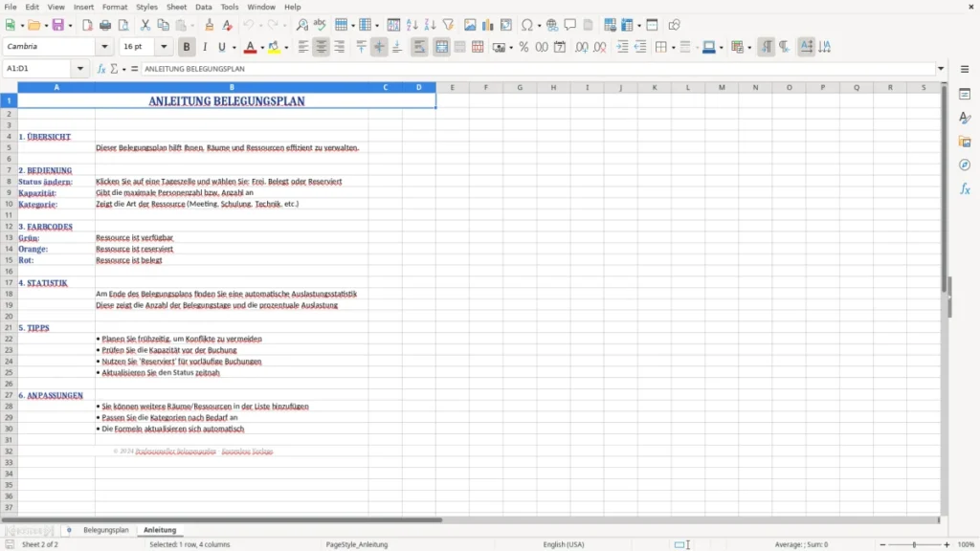Toggle print preview icon
Image resolution: width=980 pixels, height=551 pixels.
(x=123, y=25)
